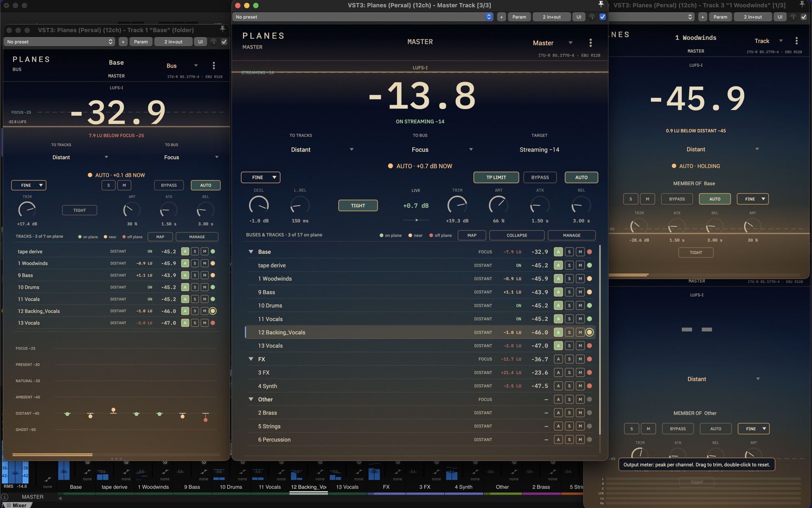Screen dimensions: 812x508
Task: Click the plus button in Base window toolbar
Action: [x=123, y=42]
